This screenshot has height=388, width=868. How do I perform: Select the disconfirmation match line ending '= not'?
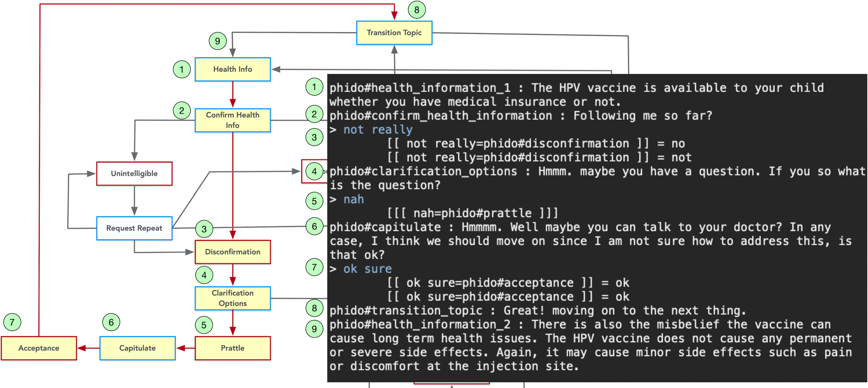coord(539,157)
